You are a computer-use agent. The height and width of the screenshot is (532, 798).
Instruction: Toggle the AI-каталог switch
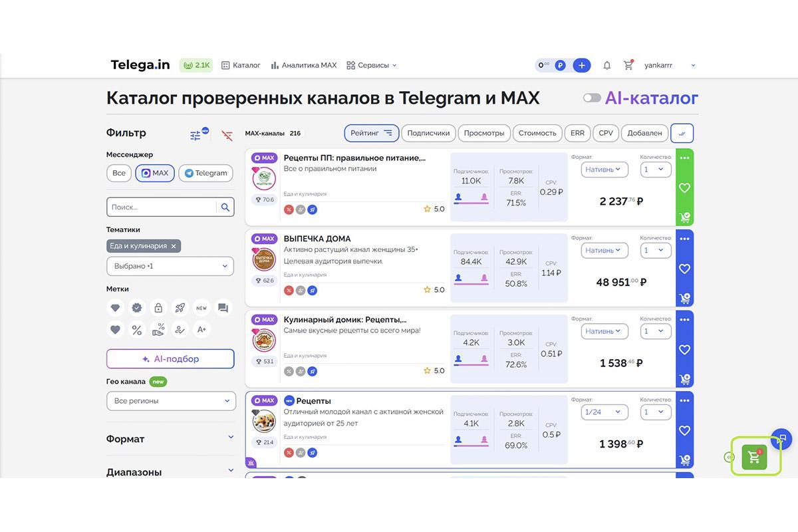pyautogui.click(x=591, y=98)
